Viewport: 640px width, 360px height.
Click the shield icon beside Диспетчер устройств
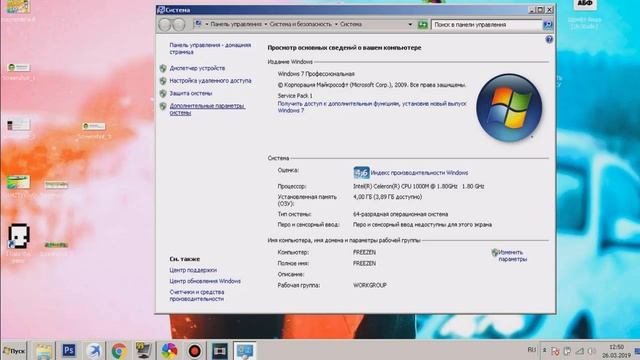[163, 68]
